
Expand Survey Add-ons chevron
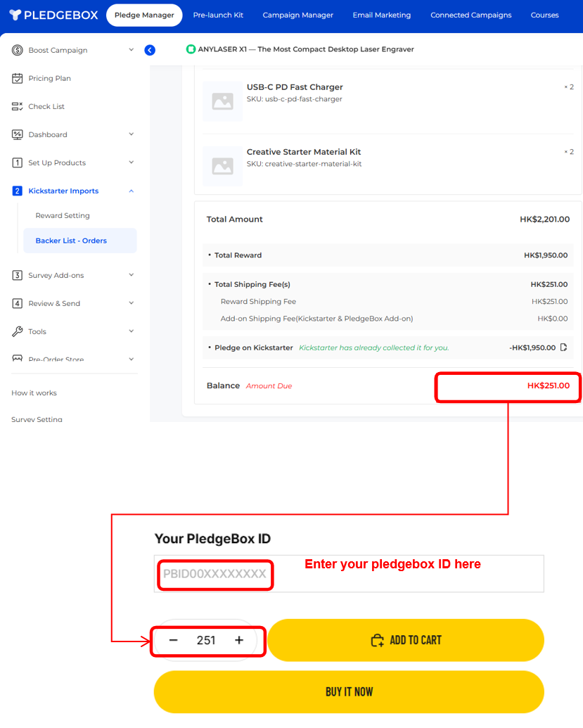tap(132, 275)
